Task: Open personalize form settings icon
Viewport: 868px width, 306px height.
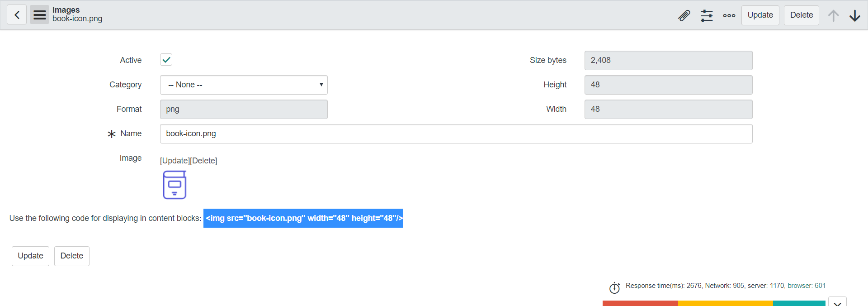Action: 707,15
